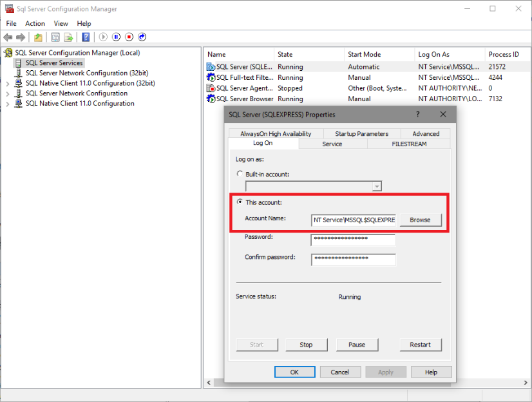This screenshot has height=402, width=532.
Task: Select the Built-in account radio button
Action: (240, 174)
